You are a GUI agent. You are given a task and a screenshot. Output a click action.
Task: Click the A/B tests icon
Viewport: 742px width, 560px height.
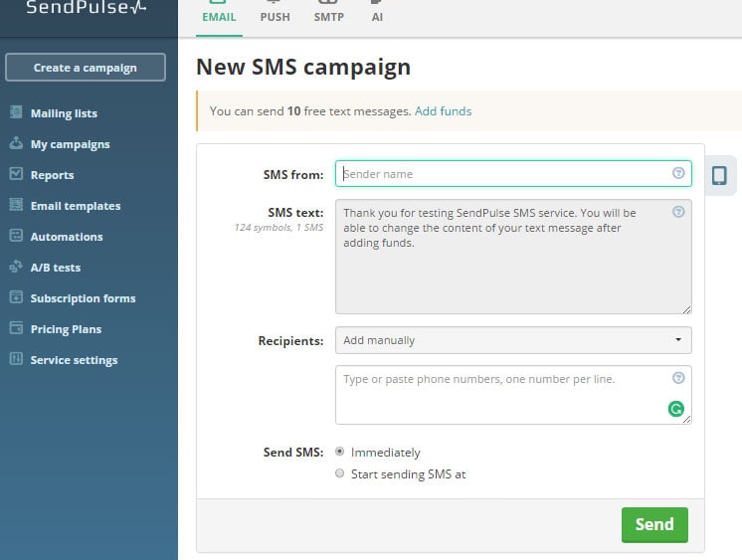(x=16, y=267)
